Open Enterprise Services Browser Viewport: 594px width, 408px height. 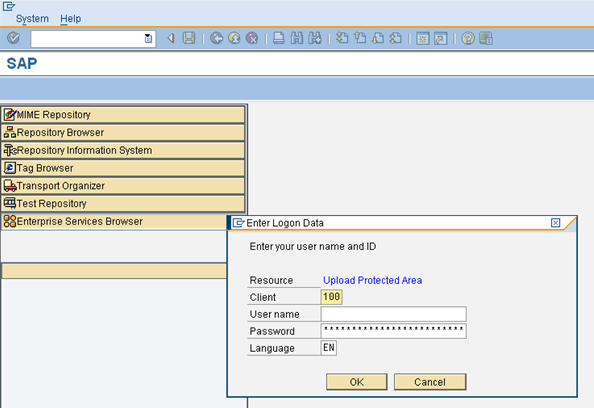[114, 221]
